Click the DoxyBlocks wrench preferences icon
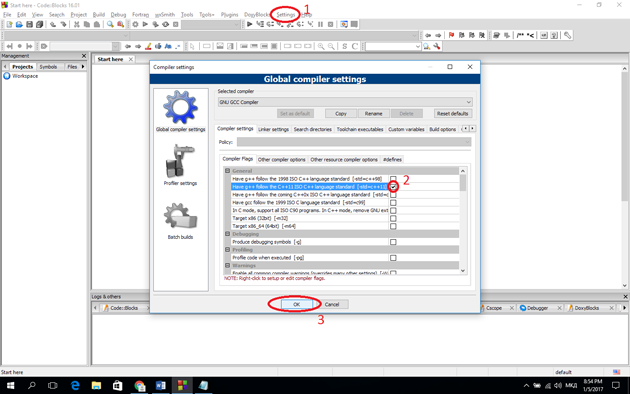Image resolution: width=630 pixels, height=394 pixels. pyautogui.click(x=567, y=35)
